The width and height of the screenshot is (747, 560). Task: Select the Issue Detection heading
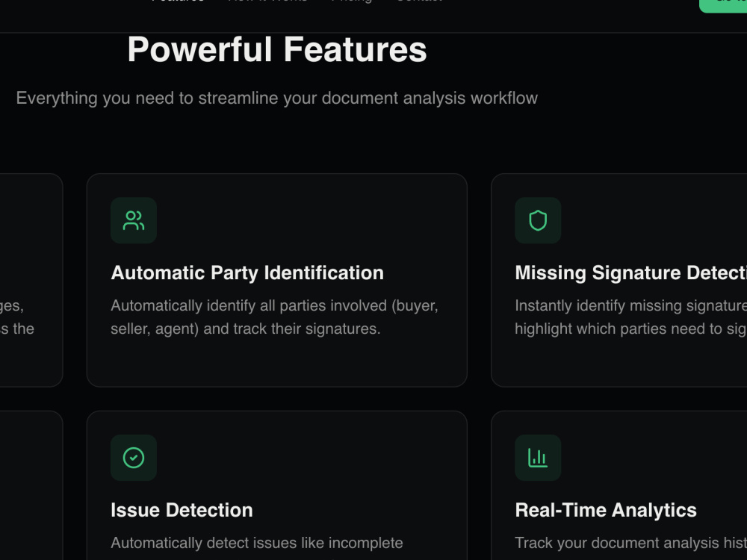click(x=182, y=510)
